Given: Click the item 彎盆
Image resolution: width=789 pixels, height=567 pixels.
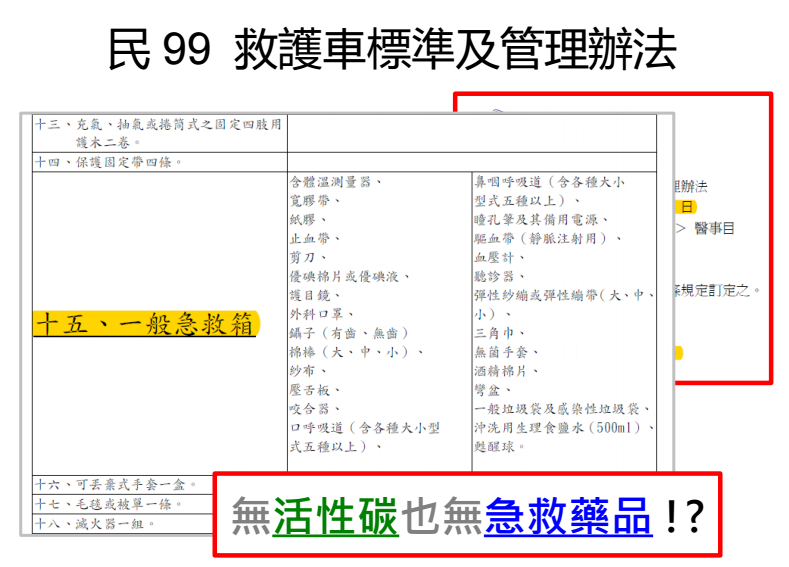Looking at the screenshot, I should click(x=488, y=390).
